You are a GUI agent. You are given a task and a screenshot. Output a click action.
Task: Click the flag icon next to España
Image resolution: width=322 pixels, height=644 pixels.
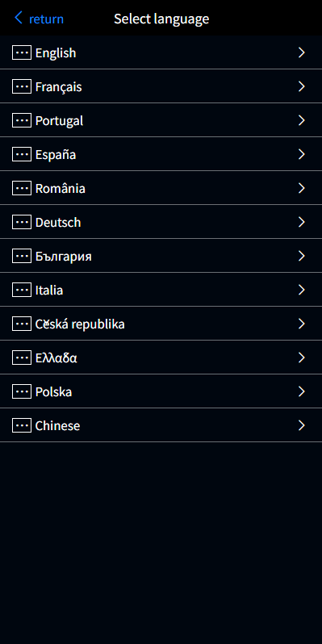tap(22, 154)
